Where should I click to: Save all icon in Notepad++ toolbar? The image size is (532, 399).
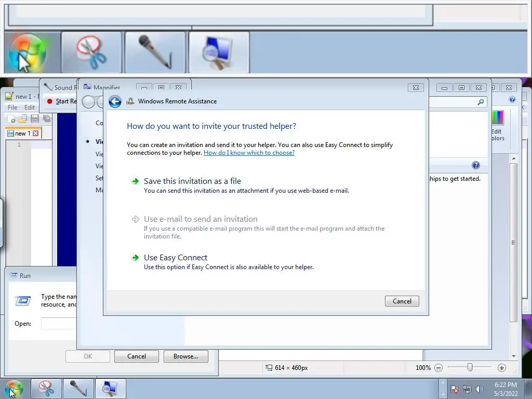click(x=46, y=119)
